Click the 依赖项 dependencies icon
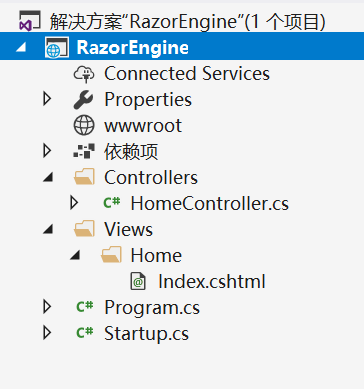The image size is (364, 389). coord(84,151)
